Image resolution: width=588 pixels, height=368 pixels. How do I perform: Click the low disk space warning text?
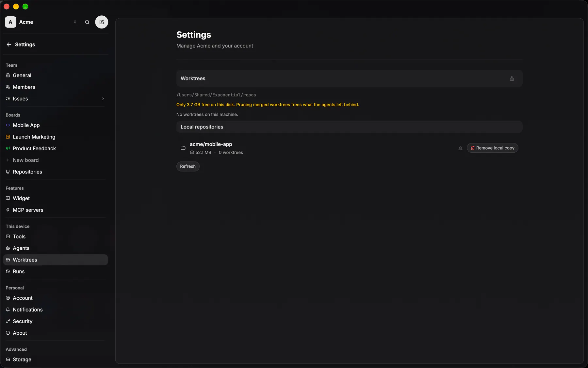[268, 105]
